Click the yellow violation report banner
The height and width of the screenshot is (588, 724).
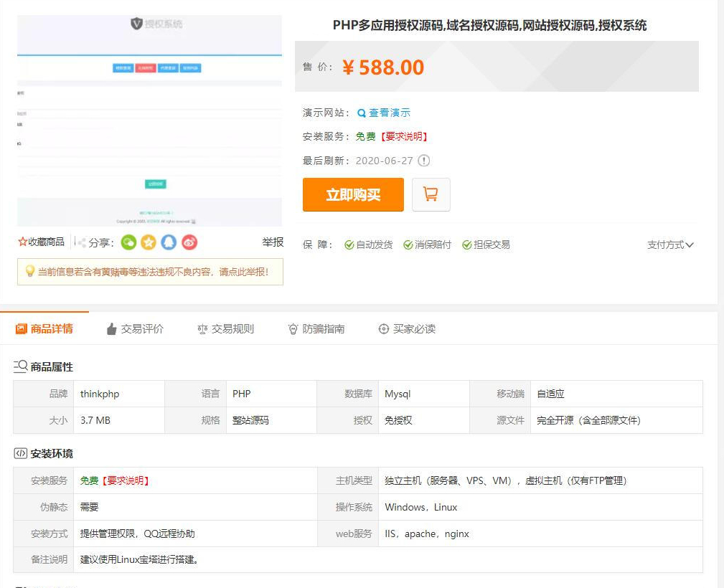click(x=150, y=272)
